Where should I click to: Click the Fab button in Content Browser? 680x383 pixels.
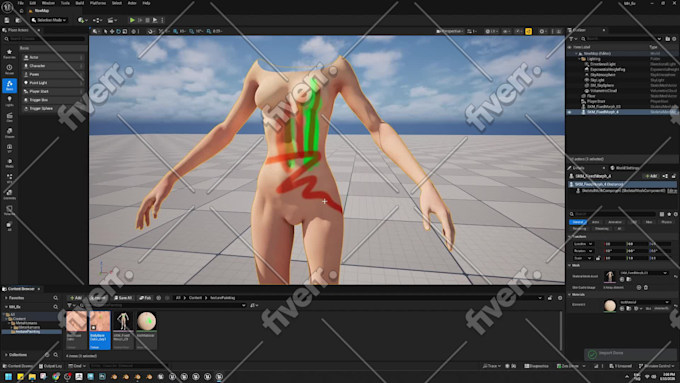[x=145, y=298]
